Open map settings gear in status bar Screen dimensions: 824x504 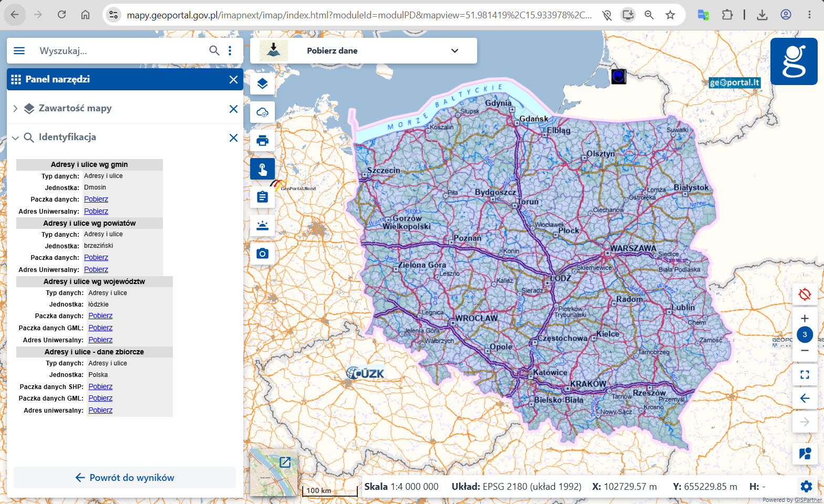pyautogui.click(x=806, y=486)
